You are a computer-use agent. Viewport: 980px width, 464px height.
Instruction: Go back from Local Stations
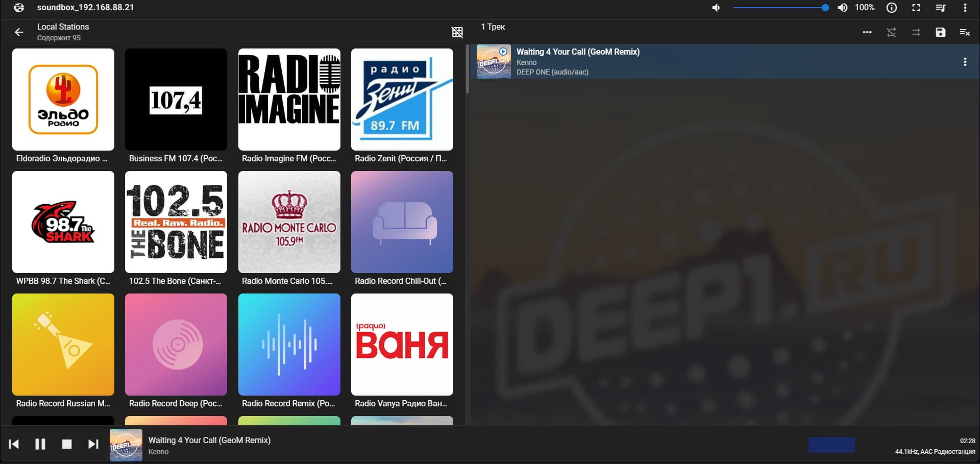(19, 32)
